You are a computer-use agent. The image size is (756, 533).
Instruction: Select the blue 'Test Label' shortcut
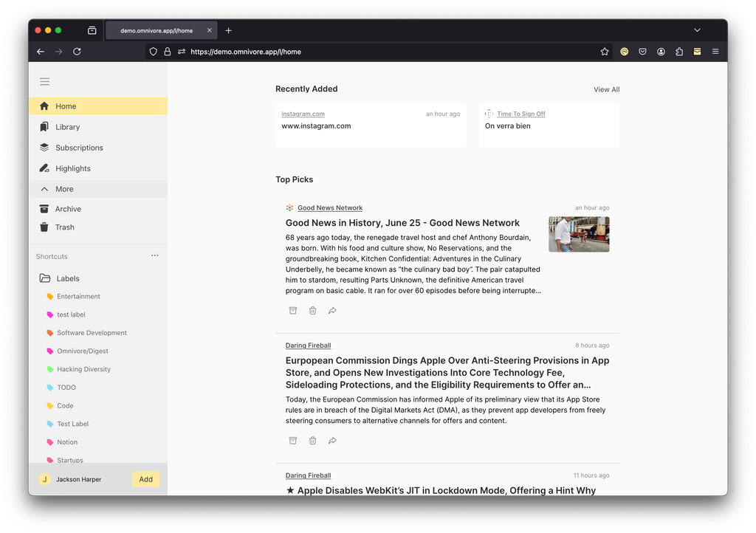coord(72,424)
